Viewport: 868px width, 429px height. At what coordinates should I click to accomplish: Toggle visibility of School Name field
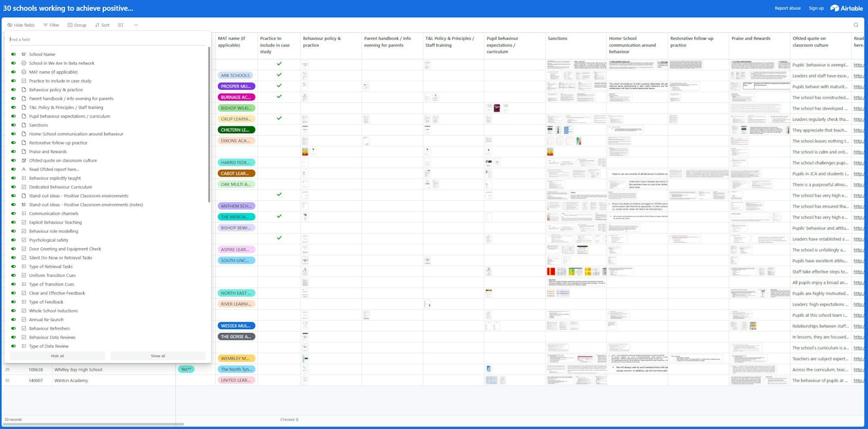point(14,55)
